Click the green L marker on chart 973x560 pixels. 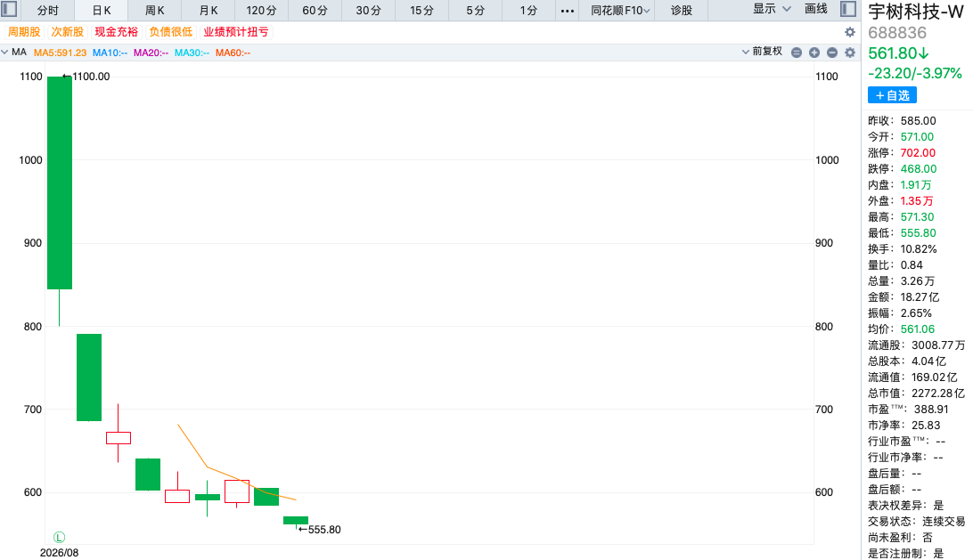coord(59,537)
